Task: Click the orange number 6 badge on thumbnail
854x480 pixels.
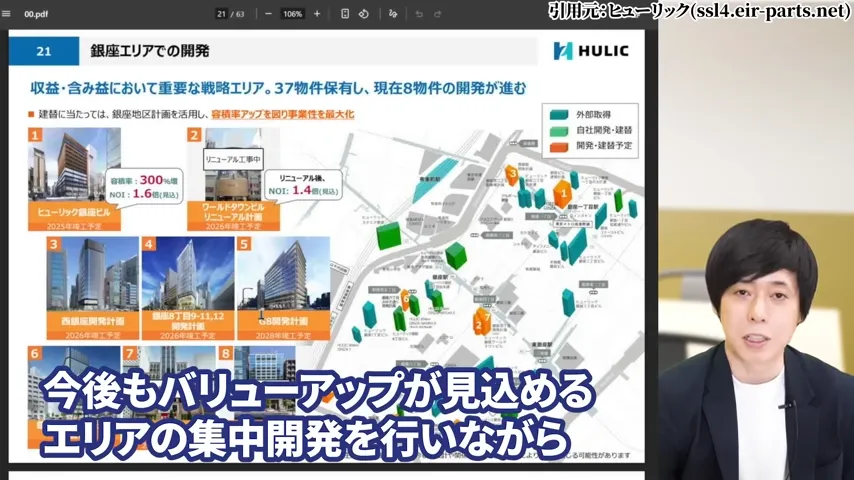Action: point(35,353)
